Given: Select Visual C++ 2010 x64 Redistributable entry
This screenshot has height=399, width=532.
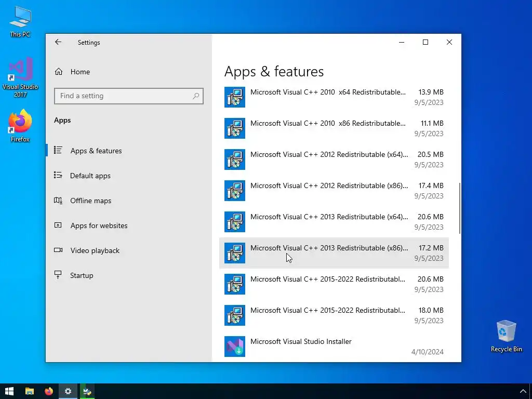Looking at the screenshot, I should [x=334, y=97].
